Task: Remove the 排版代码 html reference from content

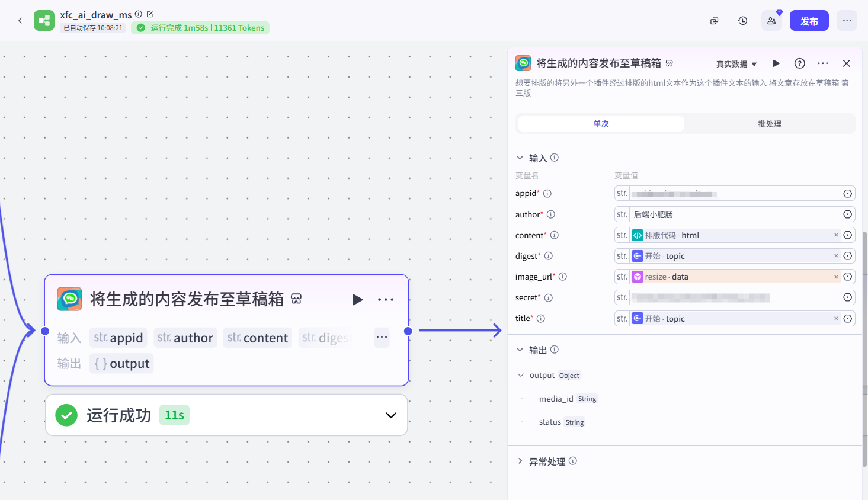Action: click(836, 235)
